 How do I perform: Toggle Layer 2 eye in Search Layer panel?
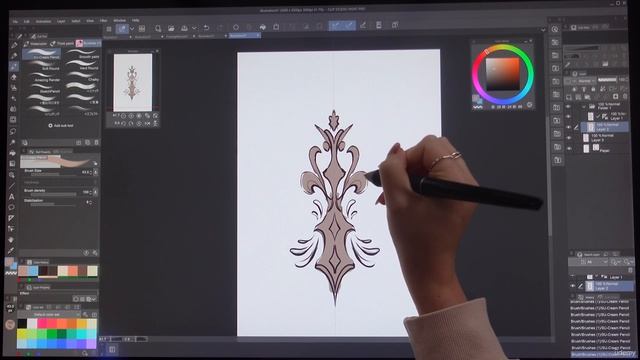click(x=573, y=286)
